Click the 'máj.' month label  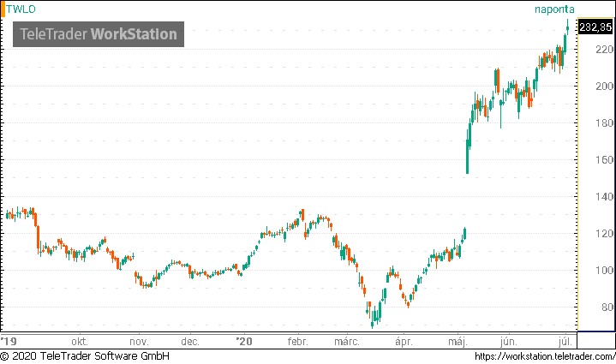pos(458,341)
